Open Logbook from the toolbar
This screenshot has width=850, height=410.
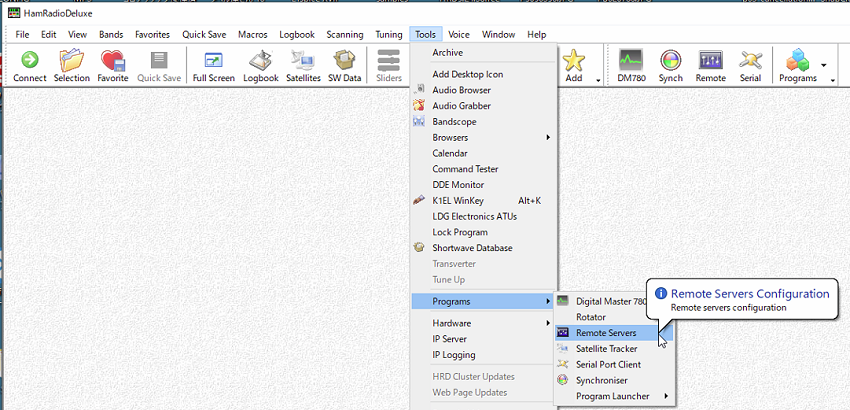[x=261, y=66]
